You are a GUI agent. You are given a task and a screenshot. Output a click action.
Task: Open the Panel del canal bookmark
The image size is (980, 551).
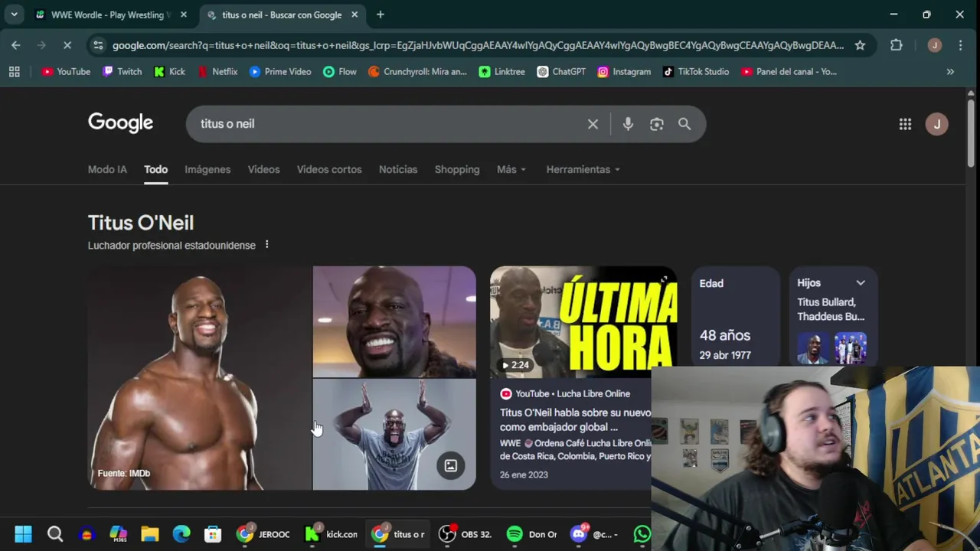pos(789,71)
